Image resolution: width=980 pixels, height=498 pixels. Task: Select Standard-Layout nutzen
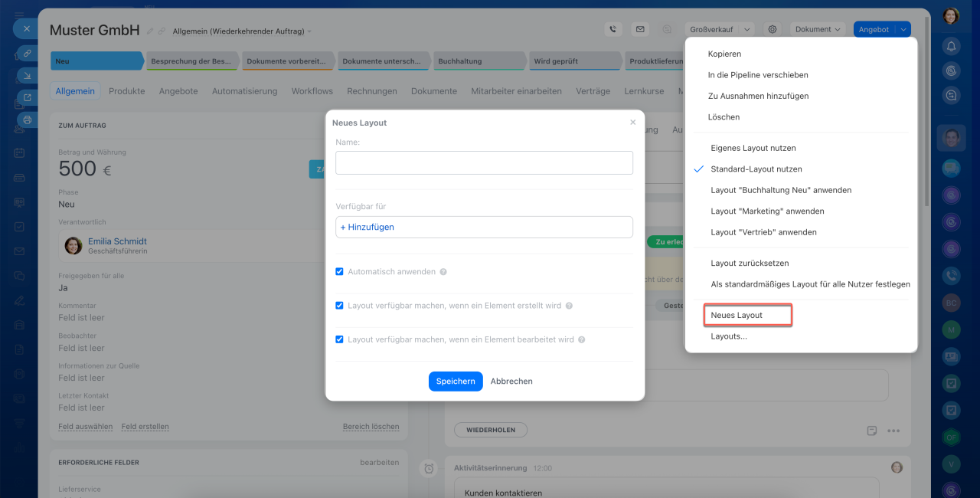(756, 169)
